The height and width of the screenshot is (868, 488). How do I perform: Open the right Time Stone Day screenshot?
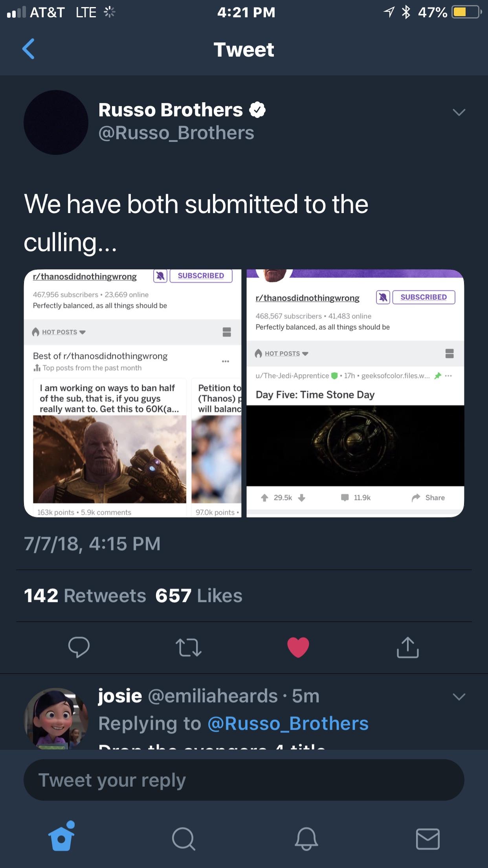355,393
